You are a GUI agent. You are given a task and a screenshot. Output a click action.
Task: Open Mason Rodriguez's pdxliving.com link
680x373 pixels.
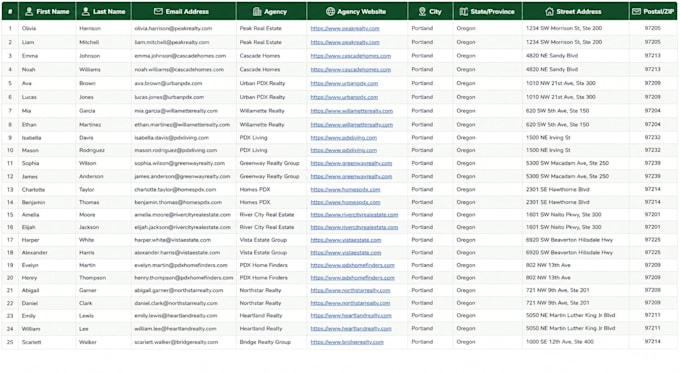(344, 151)
